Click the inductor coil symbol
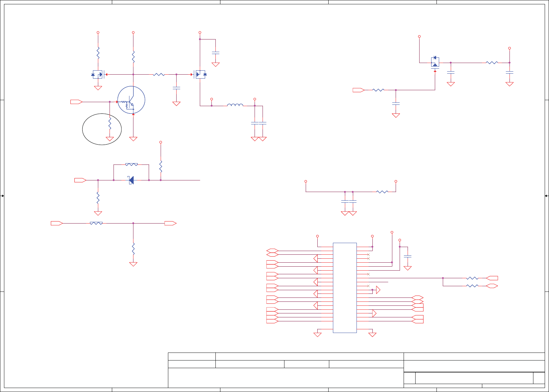This screenshot has width=549, height=392. click(235, 105)
